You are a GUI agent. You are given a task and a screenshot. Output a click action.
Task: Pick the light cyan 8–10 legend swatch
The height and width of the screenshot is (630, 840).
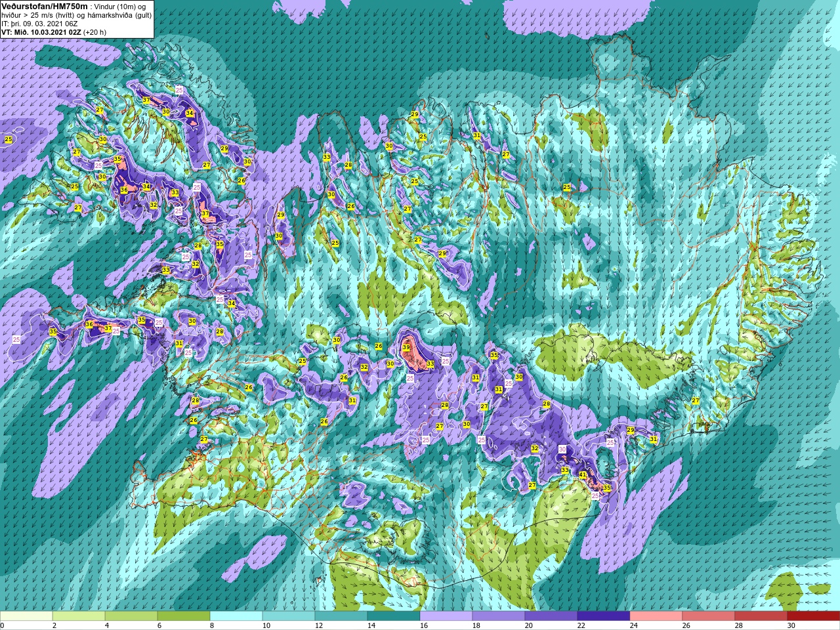click(x=236, y=616)
